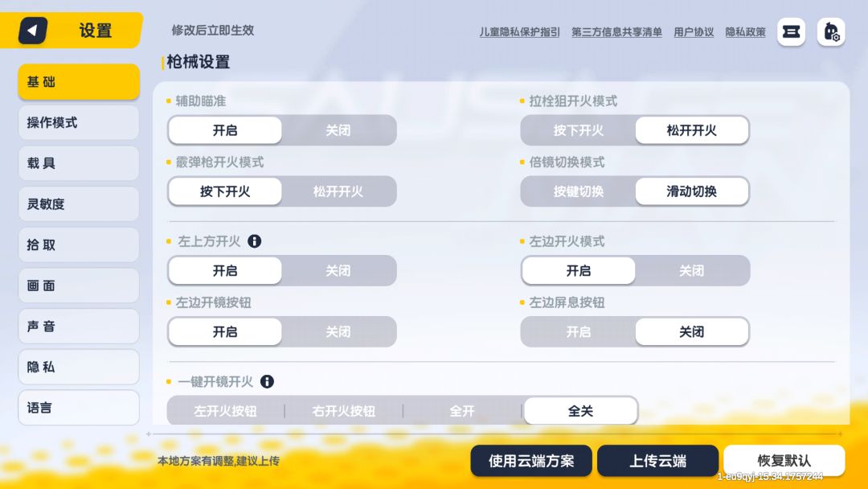868x489 pixels.
Task: Turn off 辅助瞄准 with 关闭
Action: pyautogui.click(x=338, y=130)
